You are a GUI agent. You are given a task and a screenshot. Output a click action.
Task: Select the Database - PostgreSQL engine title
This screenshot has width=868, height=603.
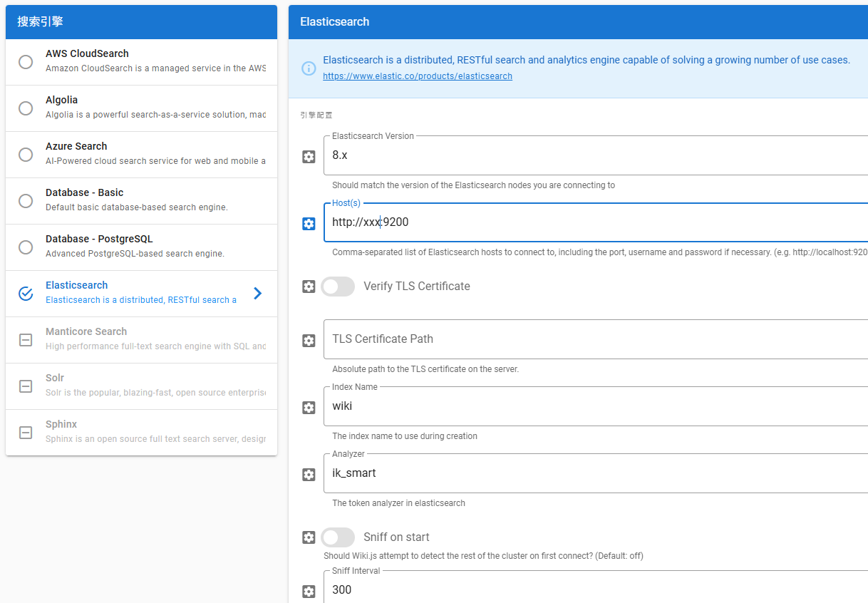pyautogui.click(x=99, y=239)
